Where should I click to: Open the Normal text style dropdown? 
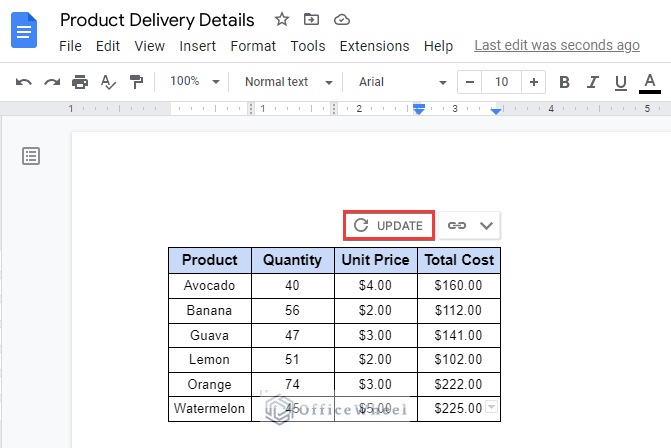point(288,82)
